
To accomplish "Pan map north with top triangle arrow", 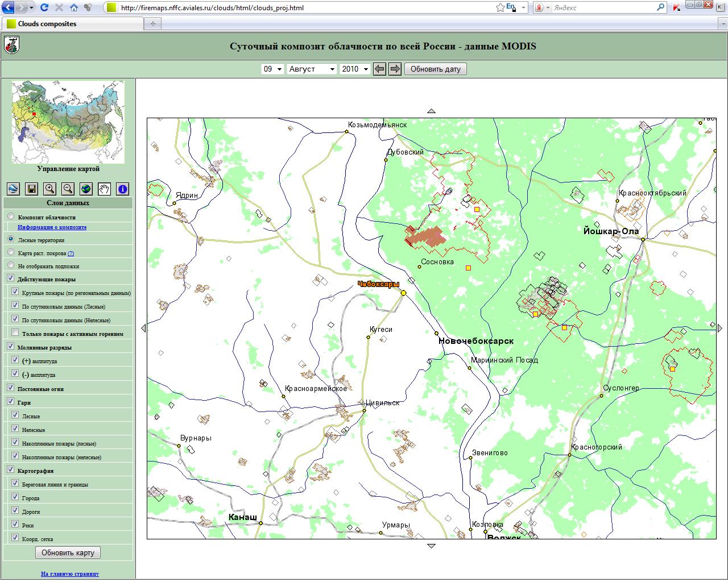I will click(431, 111).
